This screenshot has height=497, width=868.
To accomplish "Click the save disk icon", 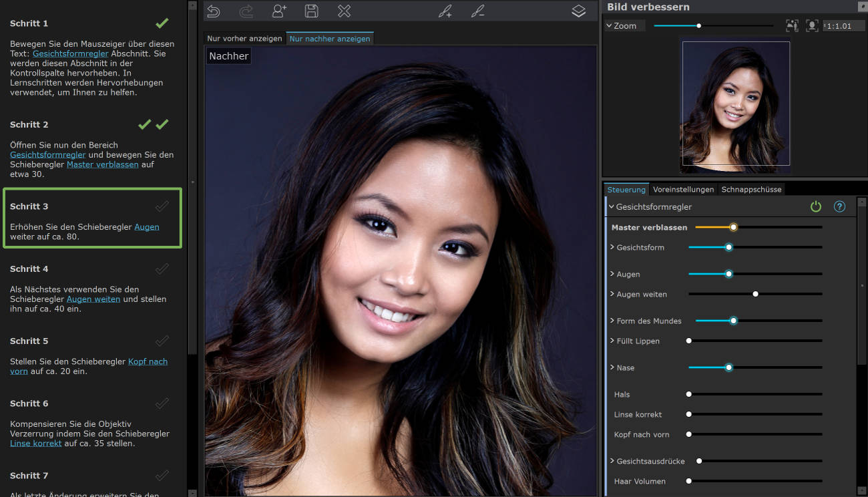I will (x=311, y=11).
